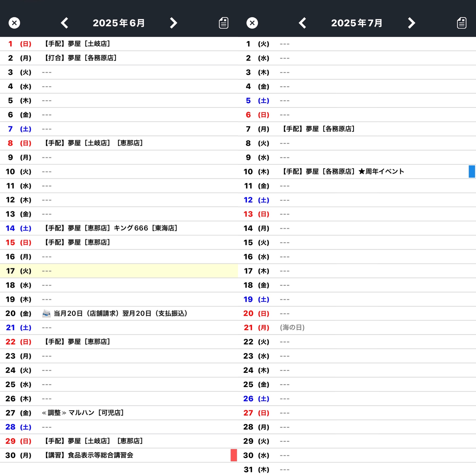
Task: Select July 12 (土) date
Action: (x=257, y=200)
